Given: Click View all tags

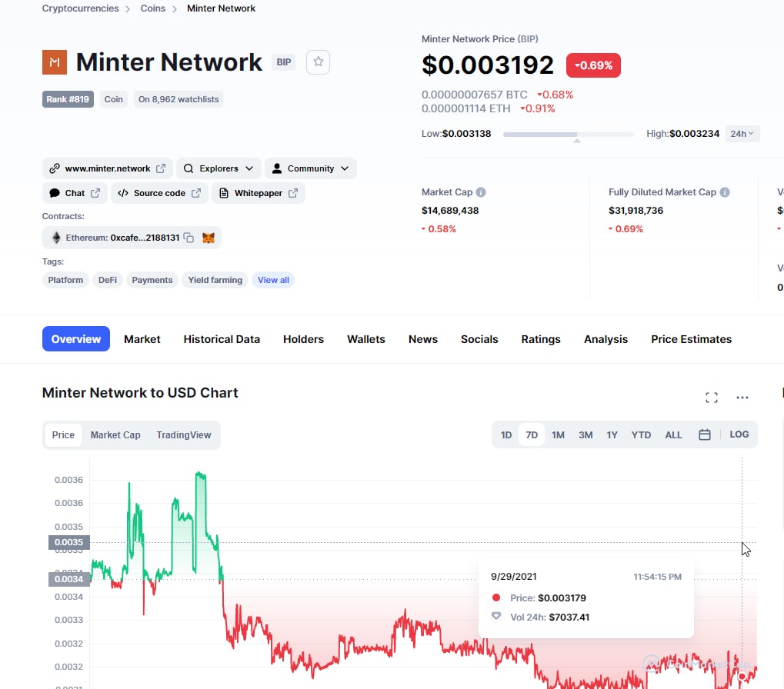Looking at the screenshot, I should coord(273,280).
